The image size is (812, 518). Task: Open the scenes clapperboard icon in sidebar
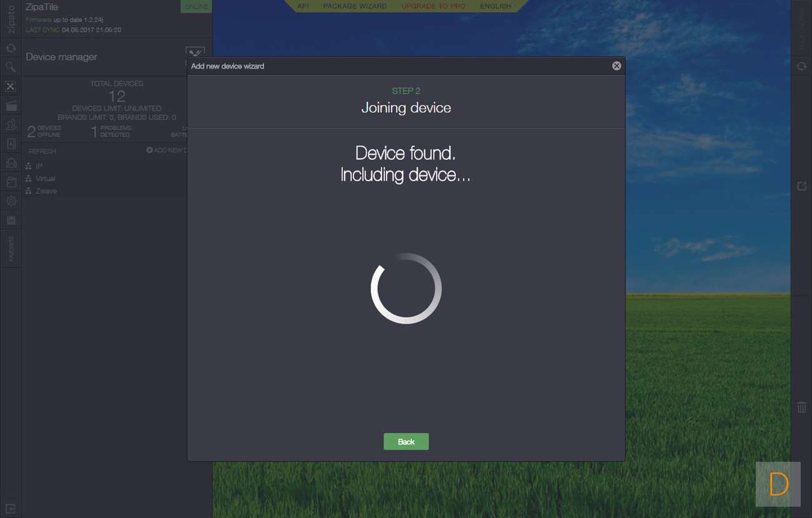[11, 106]
